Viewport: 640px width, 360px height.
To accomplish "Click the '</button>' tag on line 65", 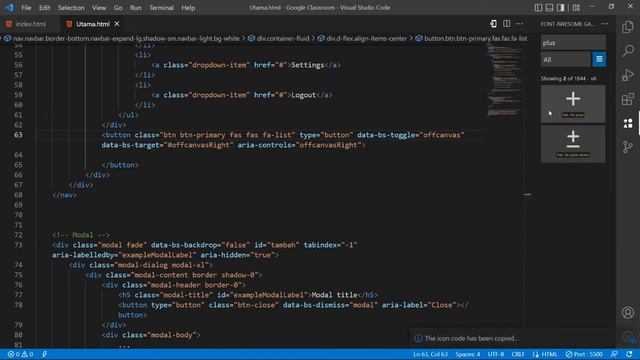I will 120,165.
